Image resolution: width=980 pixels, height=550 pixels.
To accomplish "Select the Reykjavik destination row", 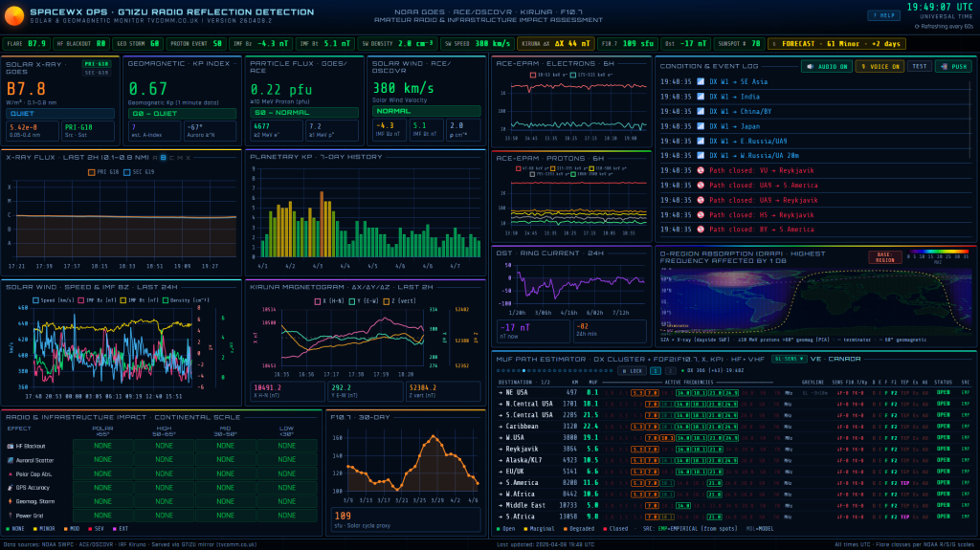I will pyautogui.click(x=535, y=448).
